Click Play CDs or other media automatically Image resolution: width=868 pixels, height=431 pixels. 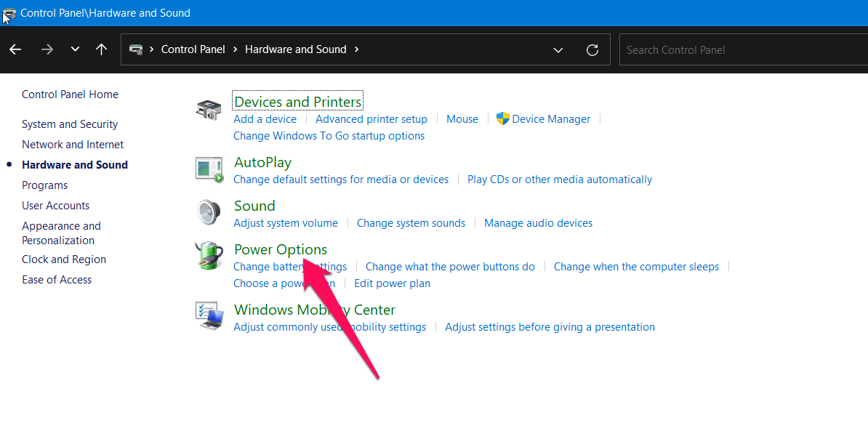coord(560,180)
